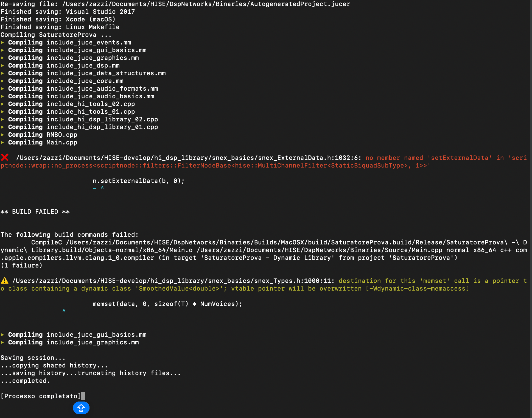The height and width of the screenshot is (418, 532).
Task: Click the "(1 failure)" text
Action: (x=22, y=266)
